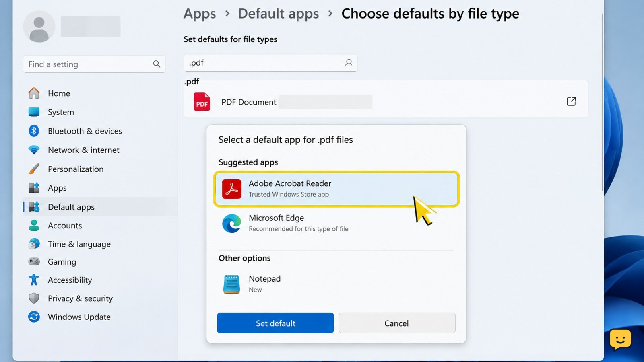The image size is (644, 362).
Task: Click the Default apps icon
Action: pyautogui.click(x=34, y=207)
